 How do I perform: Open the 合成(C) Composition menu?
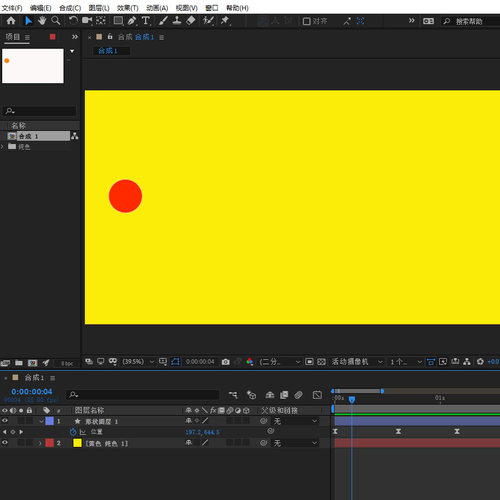point(70,8)
